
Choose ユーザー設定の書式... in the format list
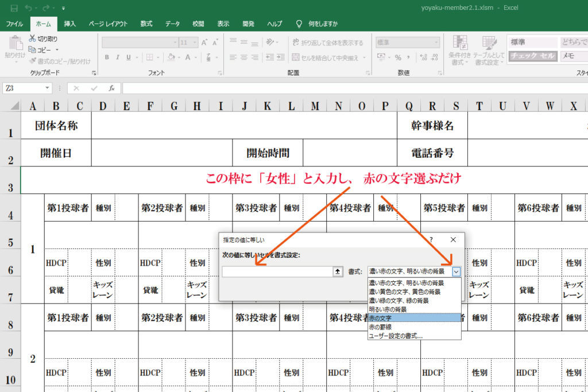[415, 336]
